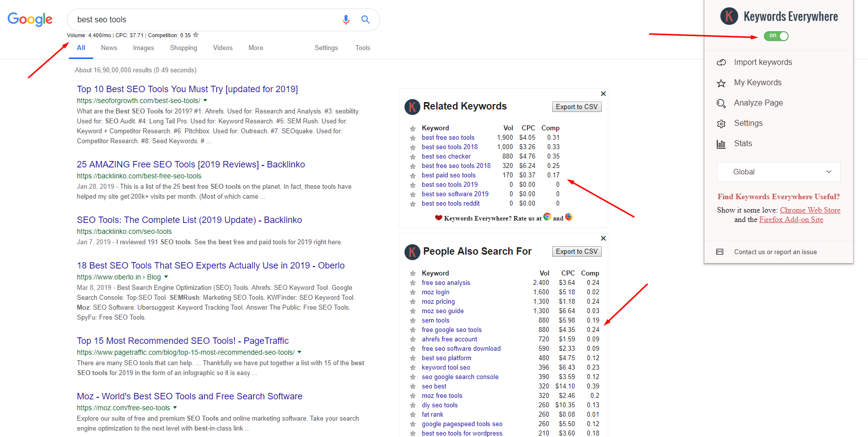This screenshot has height=437, width=868.
Task: Start a voice search with microphone icon
Action: (346, 20)
